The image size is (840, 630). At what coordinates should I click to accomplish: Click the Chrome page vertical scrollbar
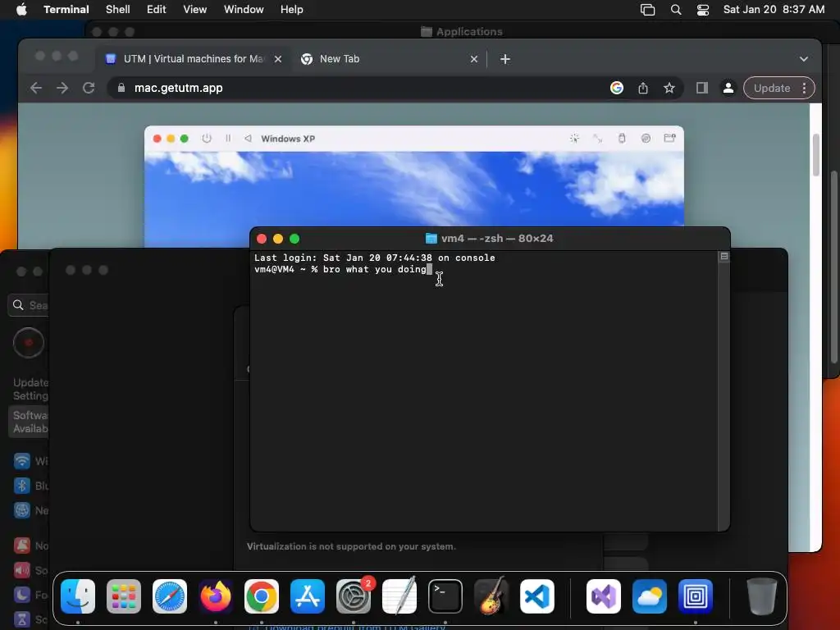point(816,155)
